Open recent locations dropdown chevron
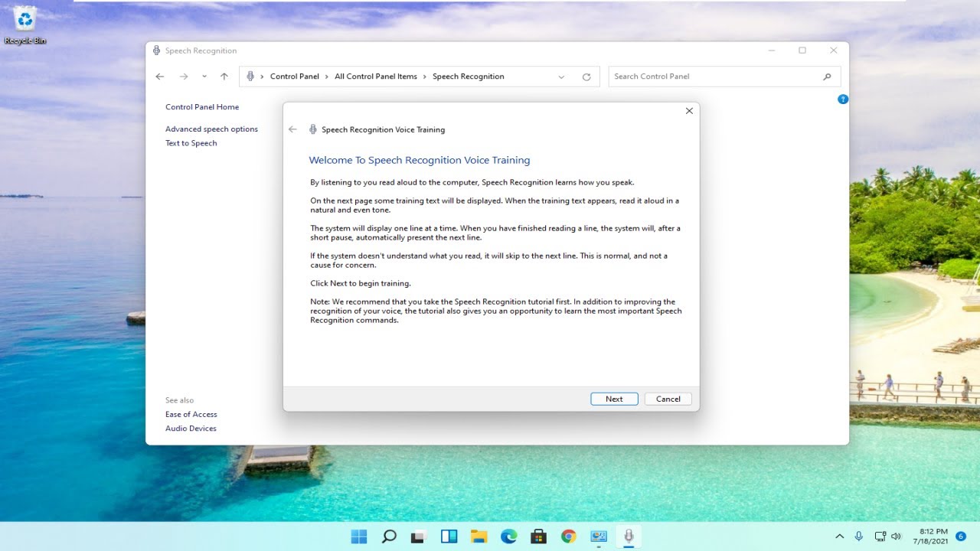Viewport: 980px width, 551px height. [x=204, y=77]
